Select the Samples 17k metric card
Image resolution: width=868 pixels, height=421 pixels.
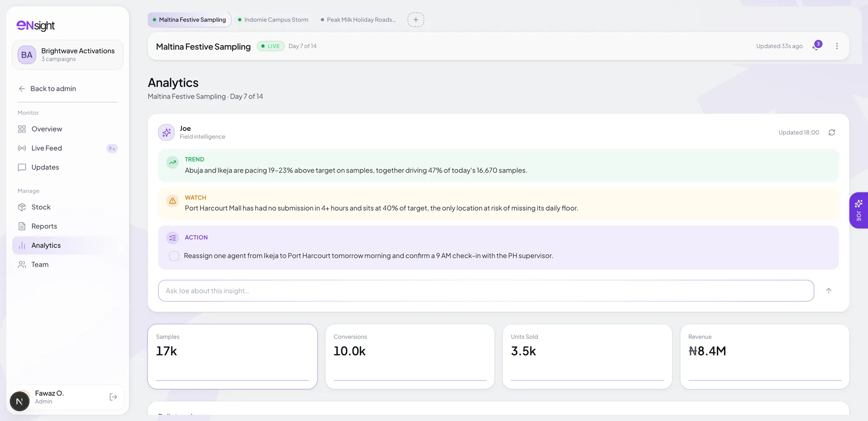pyautogui.click(x=233, y=357)
